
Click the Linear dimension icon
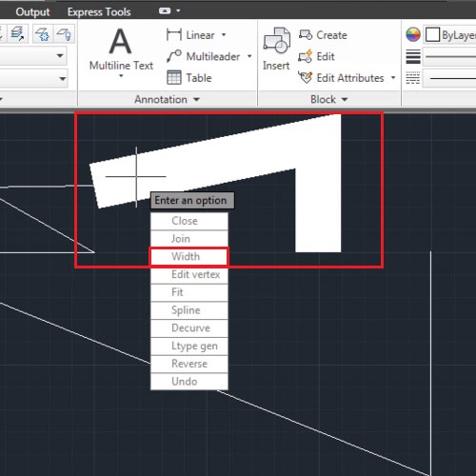(174, 34)
